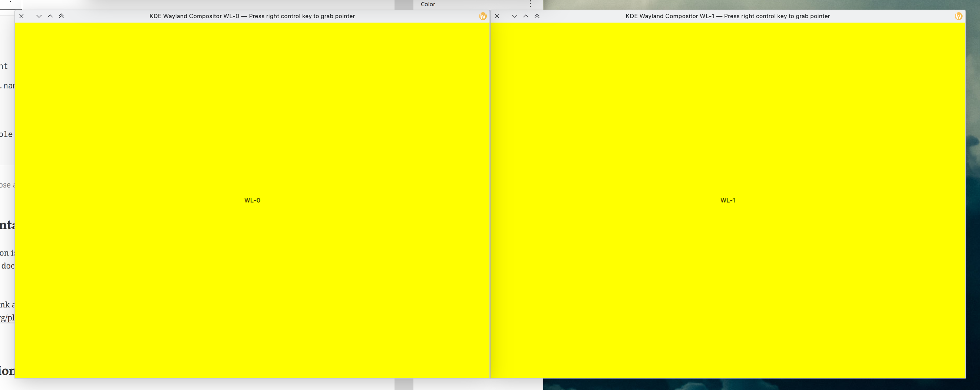Maximize the WL-1 compositor window
The image size is (980, 390).
pos(526,16)
